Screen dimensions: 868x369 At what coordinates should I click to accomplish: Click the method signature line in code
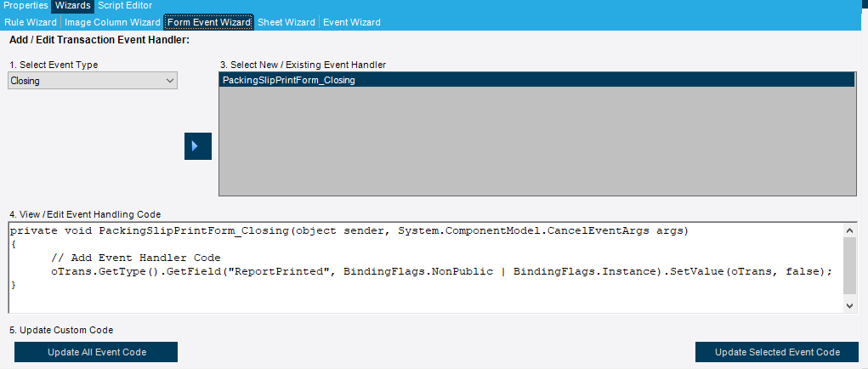pyautogui.click(x=349, y=230)
